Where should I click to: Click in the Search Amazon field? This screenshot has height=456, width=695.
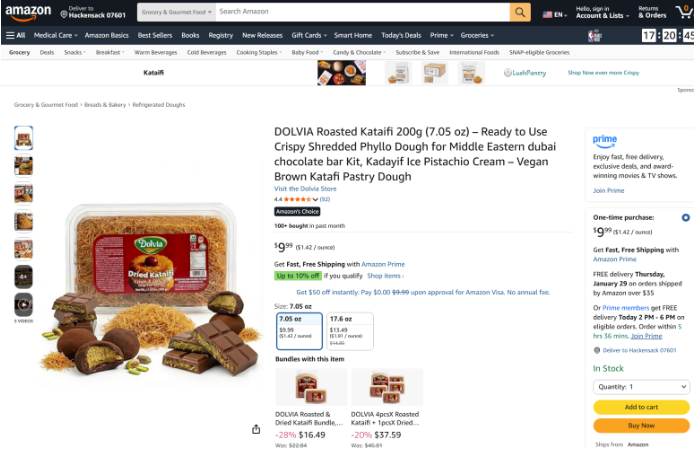tap(363, 12)
